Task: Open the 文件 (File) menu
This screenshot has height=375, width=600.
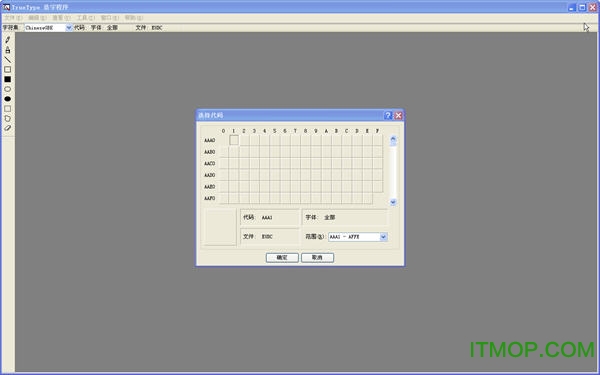Action: click(13, 18)
